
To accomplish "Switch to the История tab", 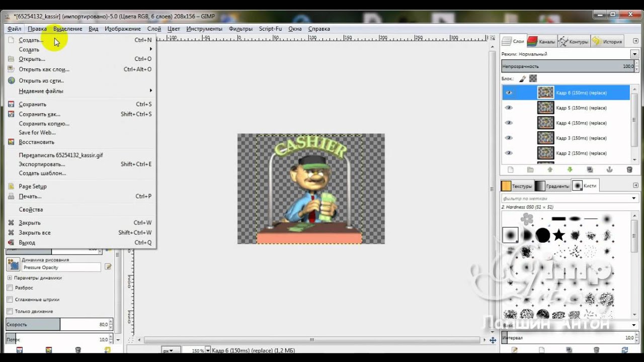I will 607,42.
